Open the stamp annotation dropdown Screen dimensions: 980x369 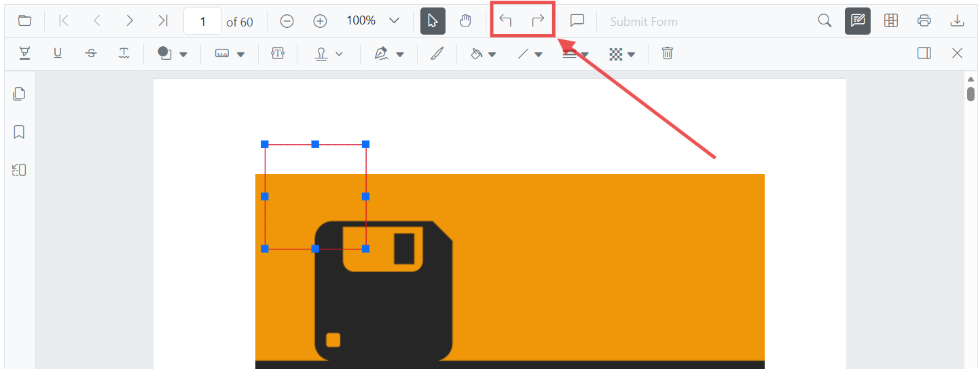click(329, 54)
